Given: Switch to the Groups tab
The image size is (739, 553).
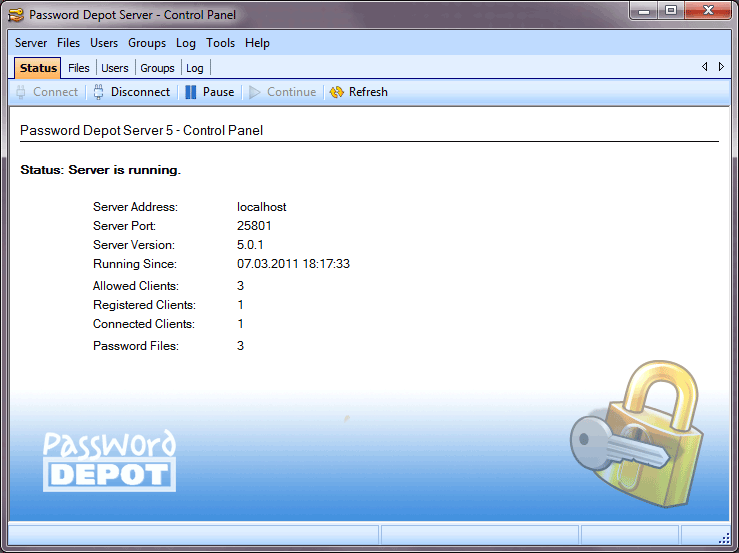Looking at the screenshot, I should click(157, 68).
